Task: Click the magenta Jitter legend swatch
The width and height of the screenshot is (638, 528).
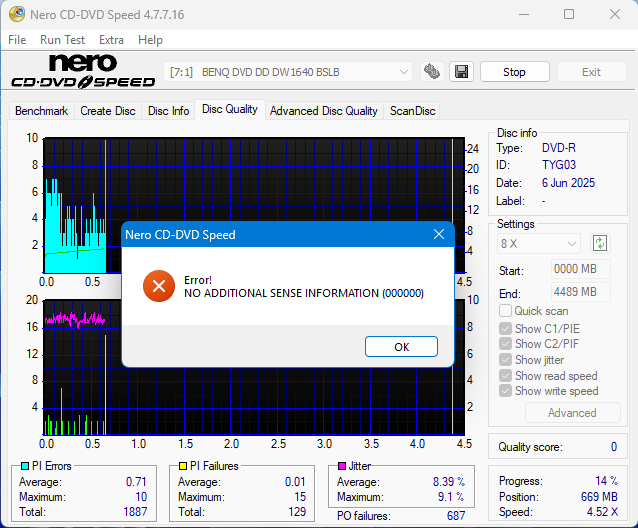Action: coord(342,466)
